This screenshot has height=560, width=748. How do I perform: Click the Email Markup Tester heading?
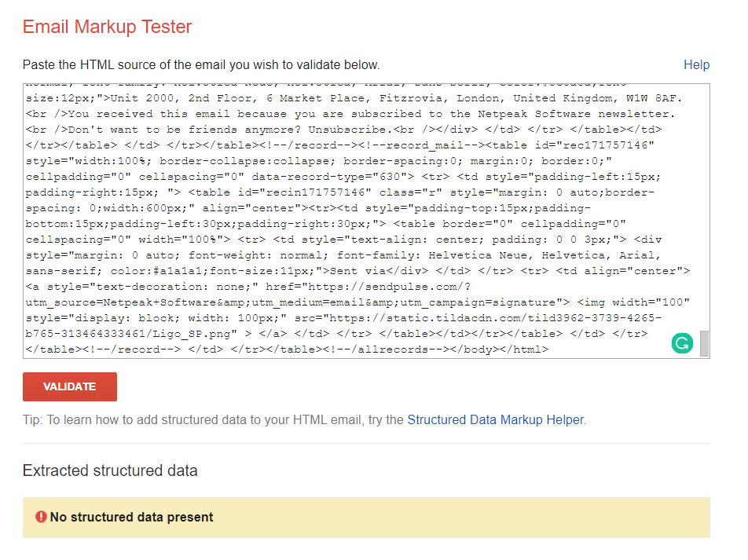coord(108,27)
